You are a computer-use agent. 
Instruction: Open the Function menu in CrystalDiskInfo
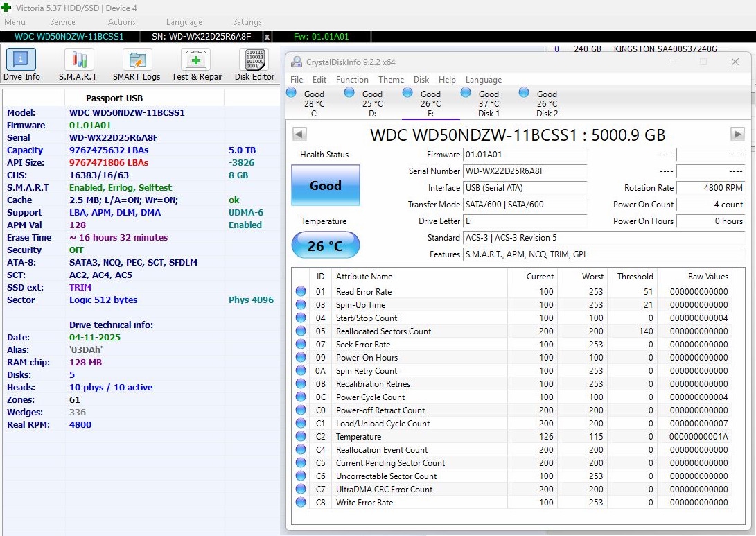[352, 80]
